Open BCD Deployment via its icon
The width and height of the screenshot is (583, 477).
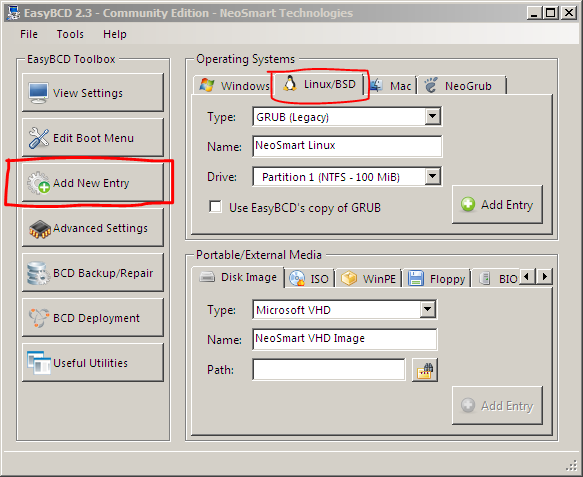pyautogui.click(x=39, y=318)
